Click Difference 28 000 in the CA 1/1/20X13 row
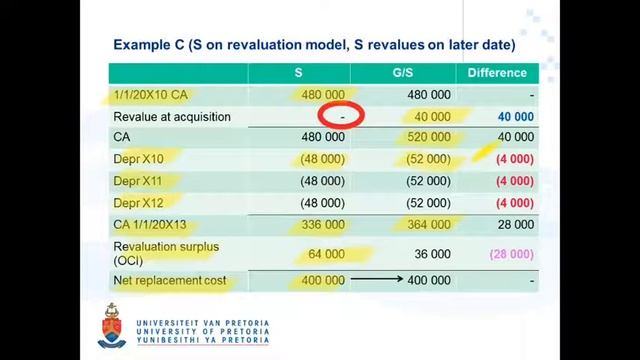640x360 pixels. point(516,224)
